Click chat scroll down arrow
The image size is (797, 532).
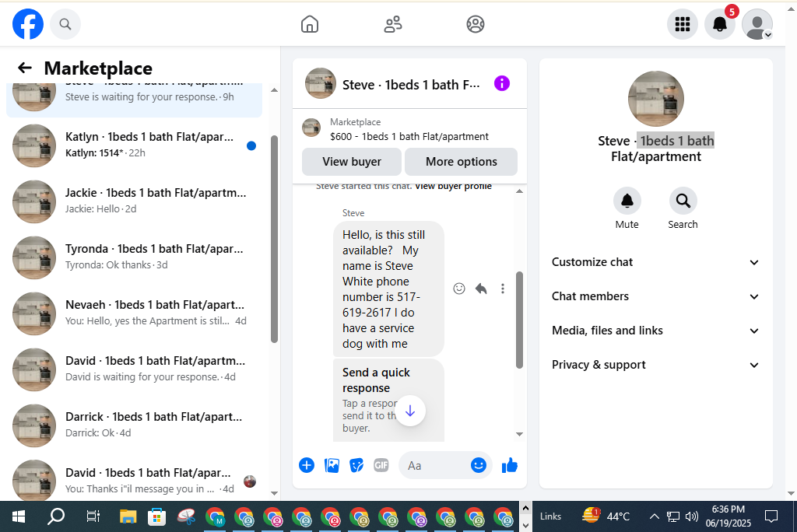coord(519,434)
